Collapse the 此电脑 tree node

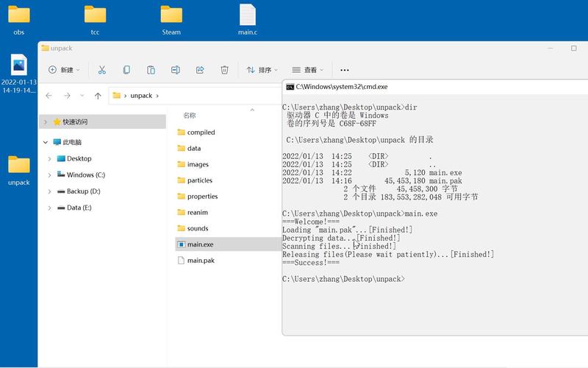pos(46,142)
